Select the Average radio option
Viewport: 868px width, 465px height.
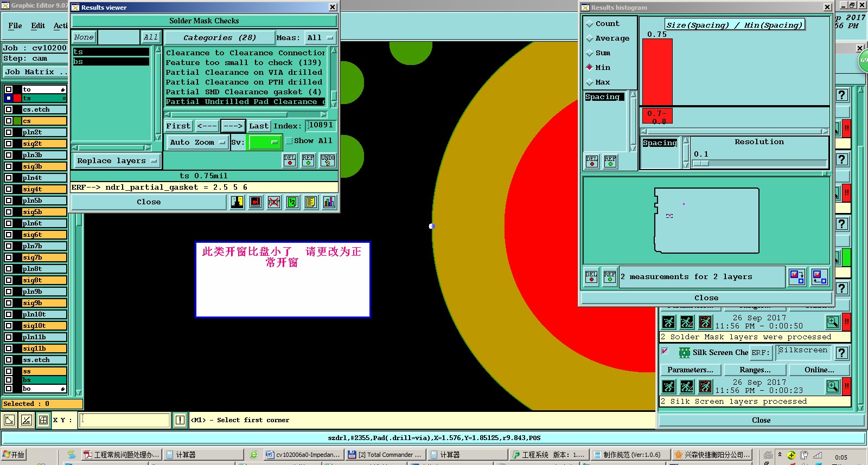tap(590, 38)
